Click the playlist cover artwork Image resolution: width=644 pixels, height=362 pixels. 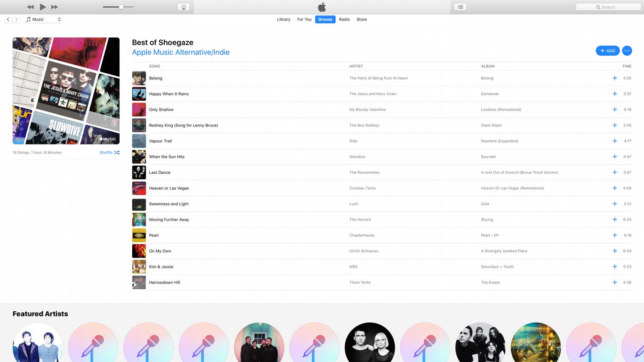point(66,91)
